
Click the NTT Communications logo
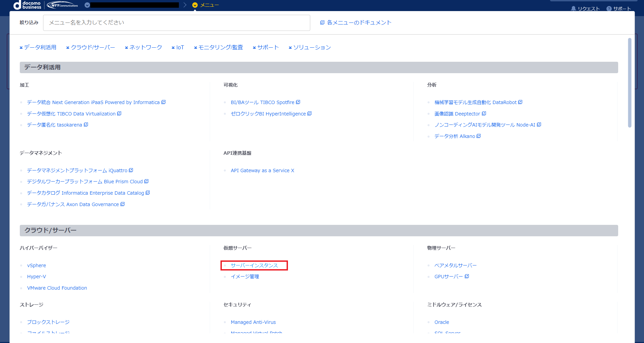point(63,5)
